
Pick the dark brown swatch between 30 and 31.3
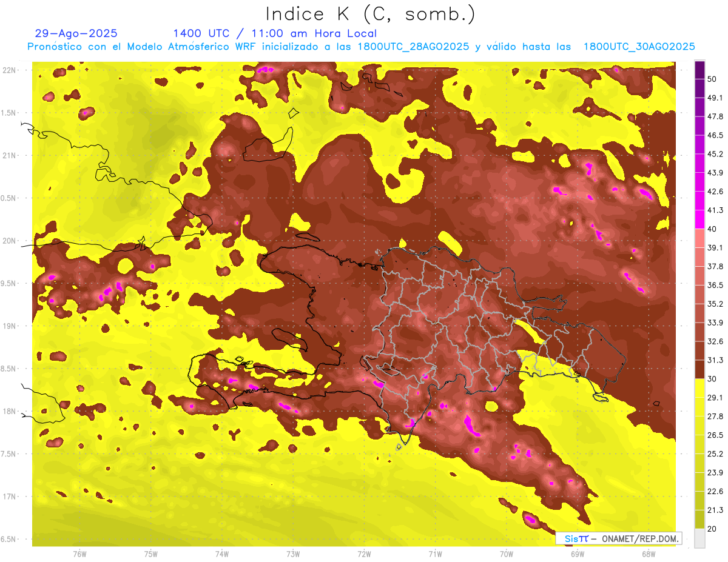tap(699, 369)
